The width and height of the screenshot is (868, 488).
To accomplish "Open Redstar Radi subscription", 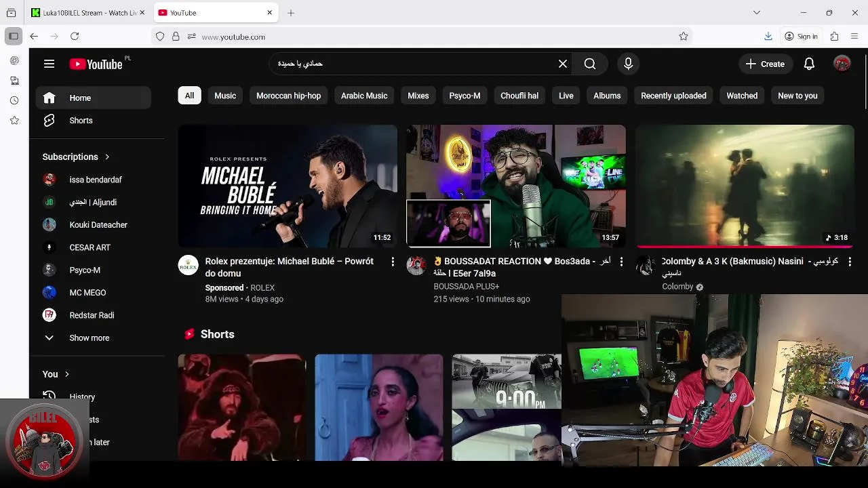I will 94,315.
